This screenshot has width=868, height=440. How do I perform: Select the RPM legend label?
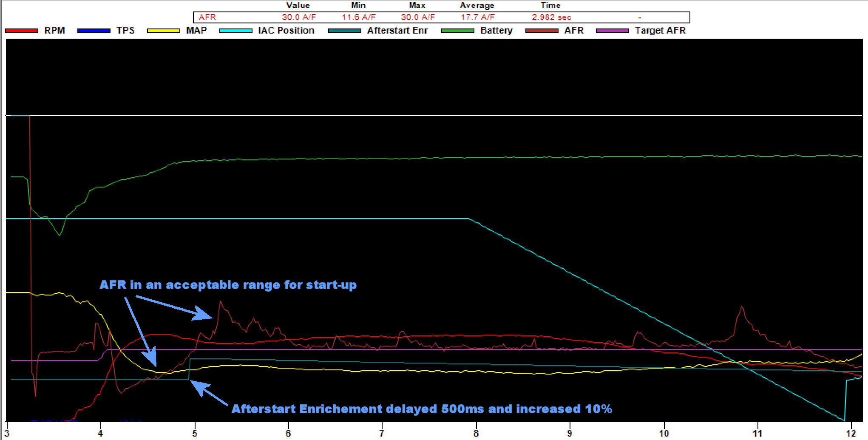tap(54, 31)
